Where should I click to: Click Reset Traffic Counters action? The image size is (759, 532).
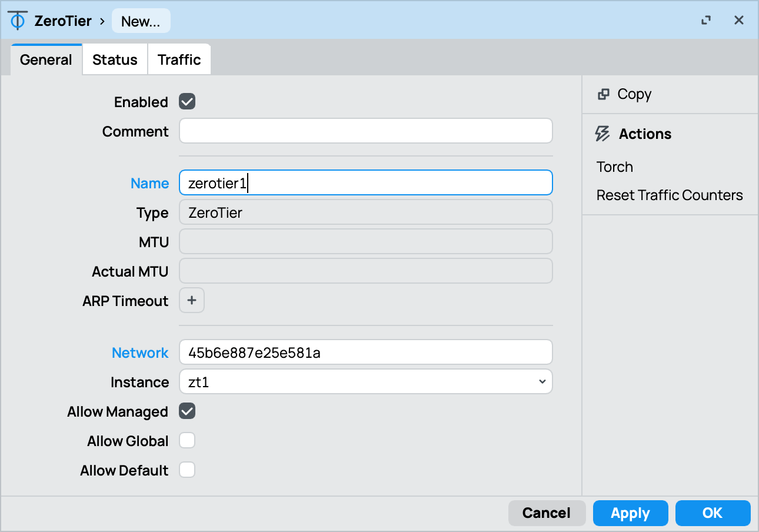670,195
